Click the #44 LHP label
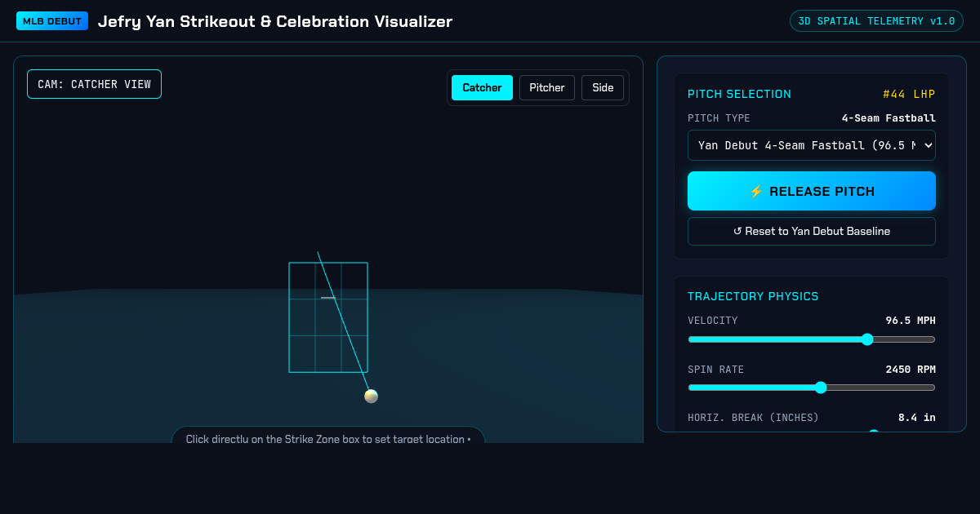This screenshot has width=980, height=514. pos(909,94)
